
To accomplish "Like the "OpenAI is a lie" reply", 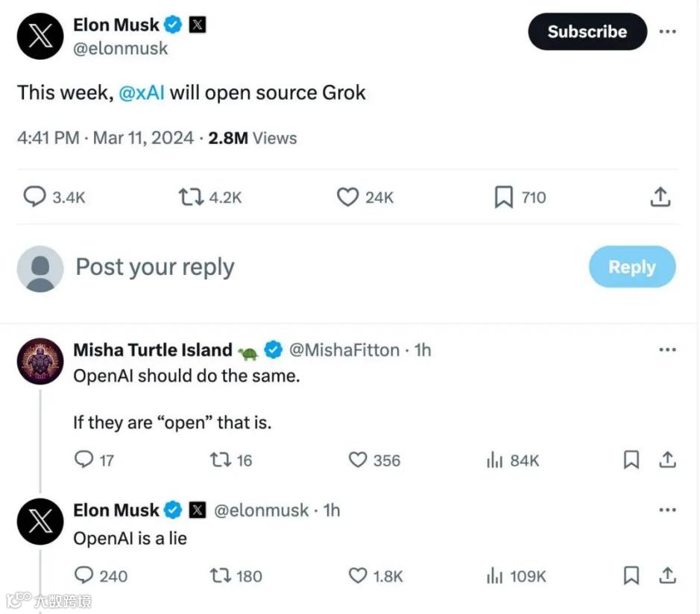I will 359,575.
